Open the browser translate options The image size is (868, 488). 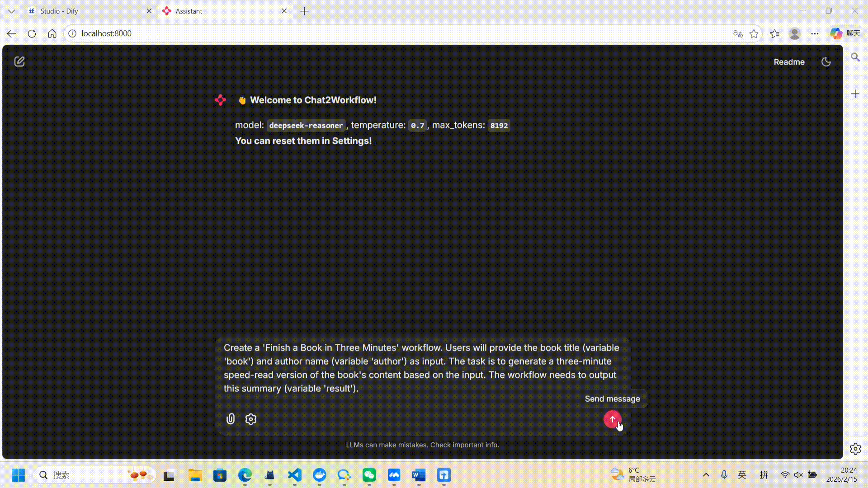pyautogui.click(x=738, y=33)
